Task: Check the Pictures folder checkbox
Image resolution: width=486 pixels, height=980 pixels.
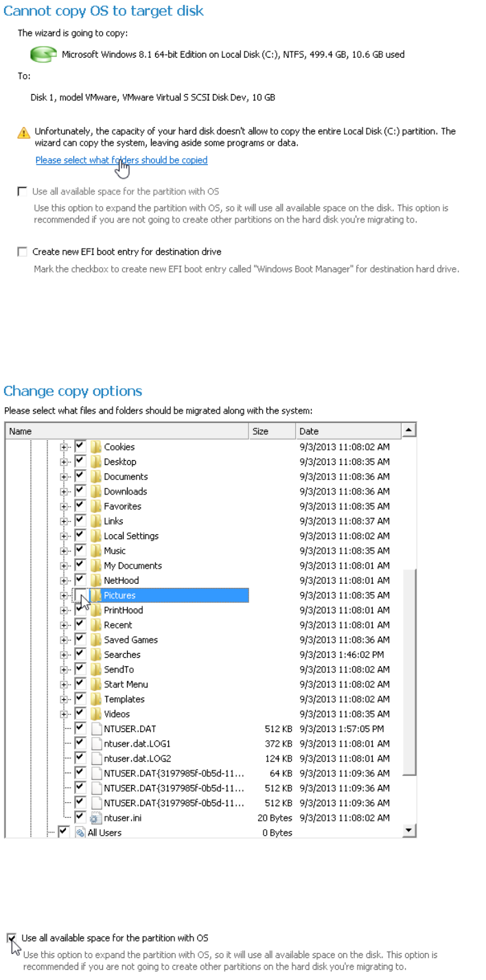Action: tap(80, 595)
